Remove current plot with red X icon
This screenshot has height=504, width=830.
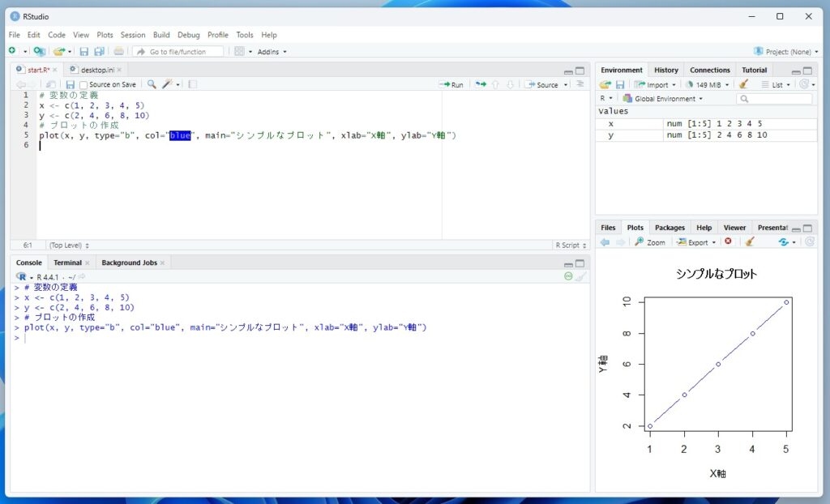(729, 241)
